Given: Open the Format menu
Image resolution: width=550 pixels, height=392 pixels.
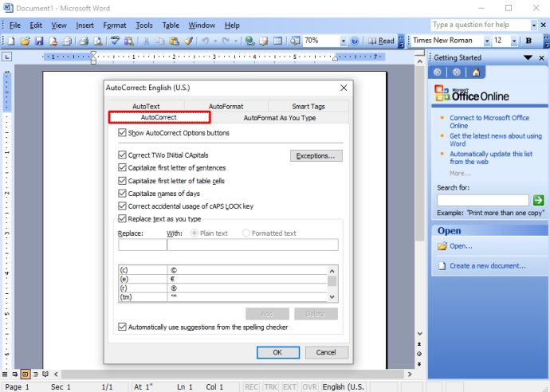Looking at the screenshot, I should tap(114, 25).
